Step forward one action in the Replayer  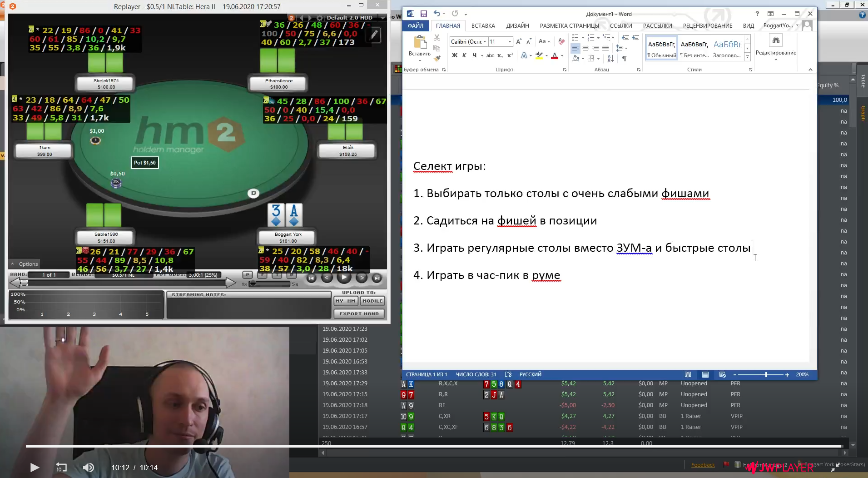361,278
